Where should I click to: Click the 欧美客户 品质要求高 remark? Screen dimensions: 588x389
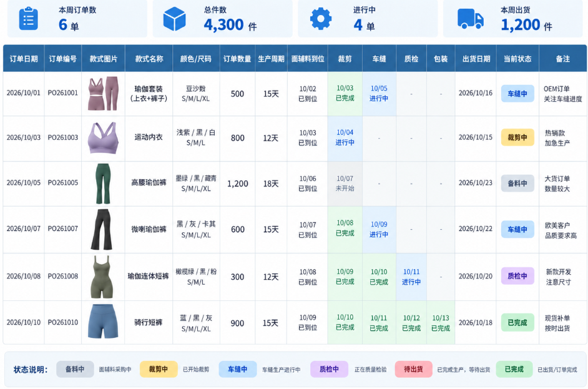tap(561, 230)
